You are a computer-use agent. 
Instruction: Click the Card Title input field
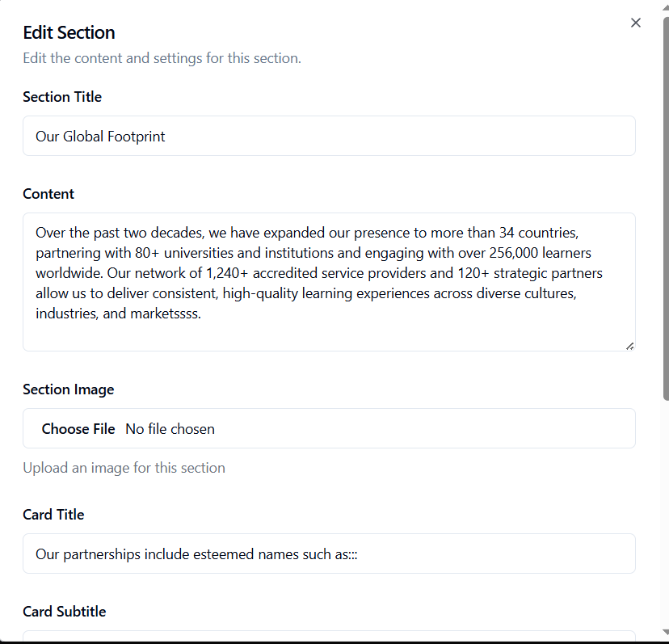329,554
